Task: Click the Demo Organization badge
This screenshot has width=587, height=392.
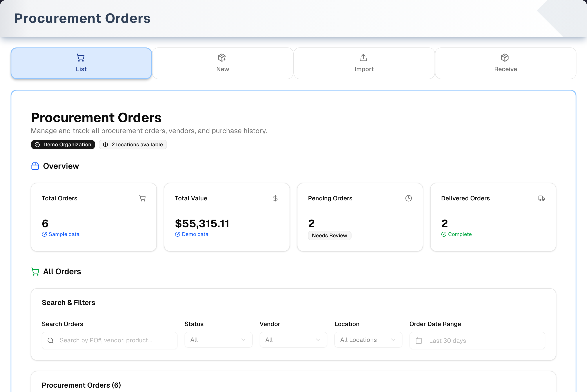Action: point(63,145)
